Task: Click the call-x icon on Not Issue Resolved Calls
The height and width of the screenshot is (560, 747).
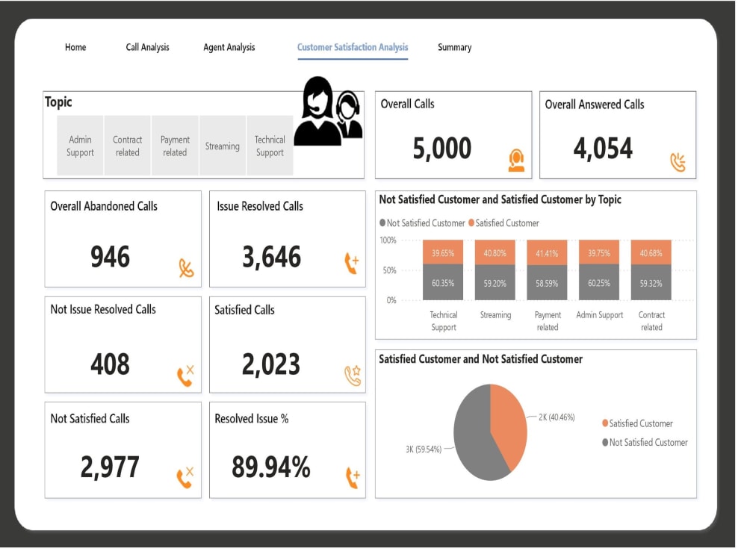Action: [184, 374]
